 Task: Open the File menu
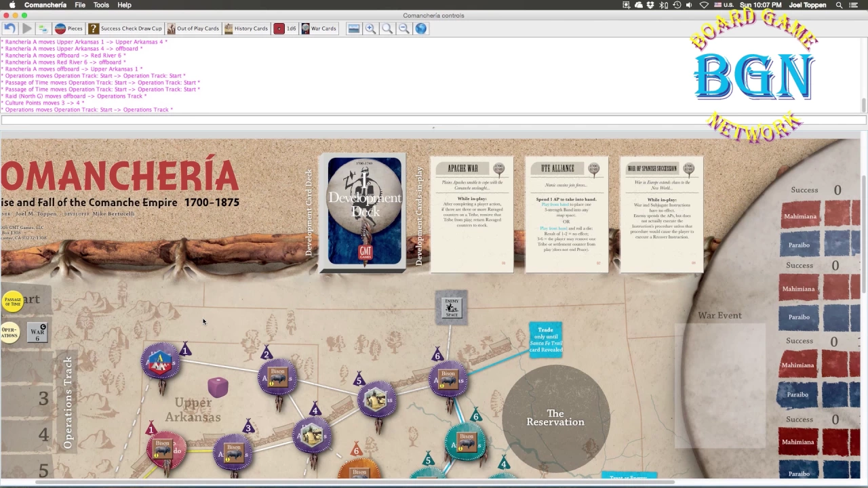pos(80,5)
